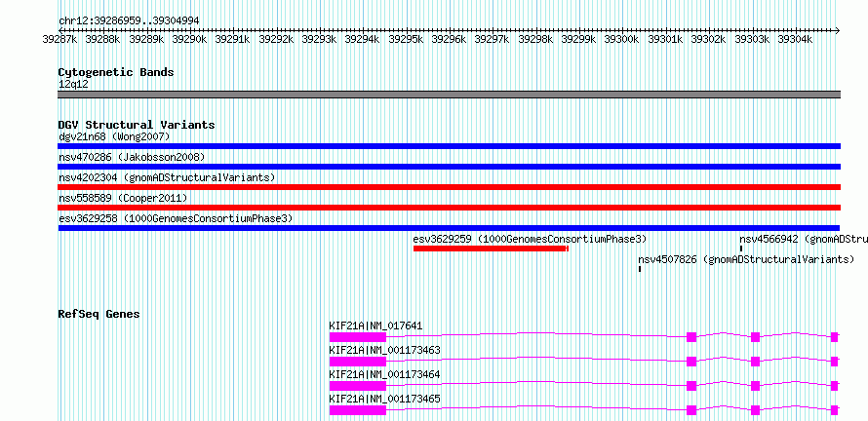Select the blue esv3629258 variant bar
Image resolution: width=868 pixels, height=421 pixels.
(x=449, y=228)
